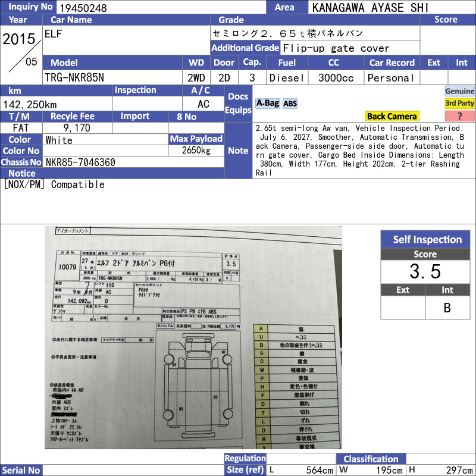The image size is (476, 476).
Task: Select width value 195cm
Action: pyautogui.click(x=390, y=470)
